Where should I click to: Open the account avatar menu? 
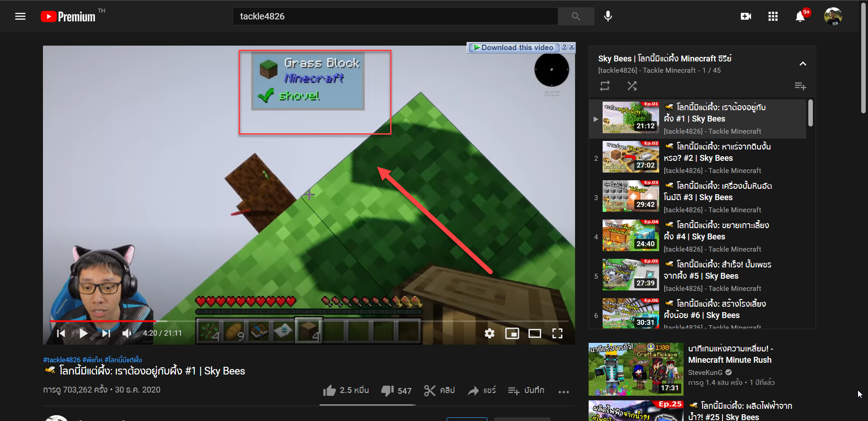[833, 16]
